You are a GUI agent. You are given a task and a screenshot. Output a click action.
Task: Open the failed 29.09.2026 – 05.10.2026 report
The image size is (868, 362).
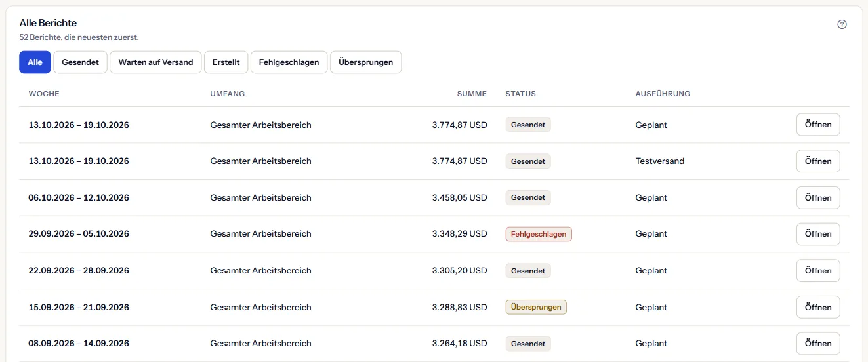(x=818, y=234)
